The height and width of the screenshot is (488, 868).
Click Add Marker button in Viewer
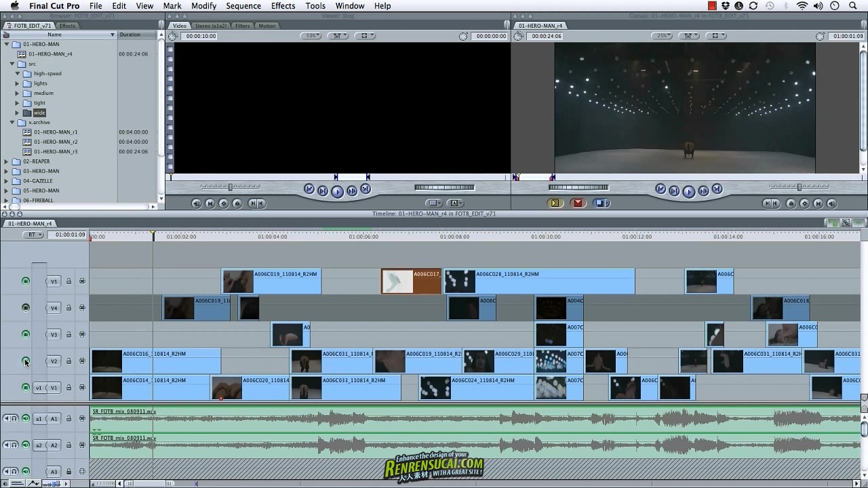[x=237, y=203]
